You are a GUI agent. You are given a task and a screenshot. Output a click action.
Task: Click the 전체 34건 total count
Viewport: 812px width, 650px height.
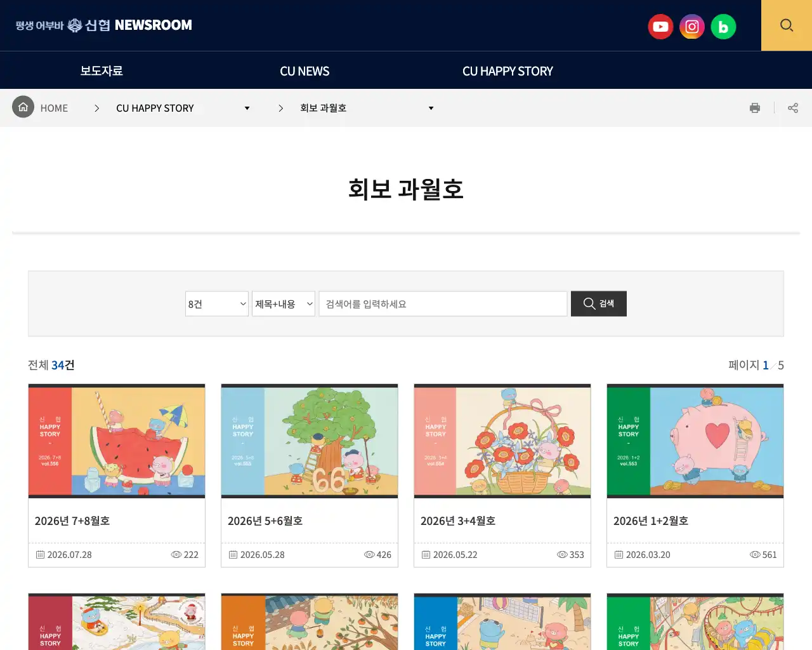pyautogui.click(x=51, y=365)
